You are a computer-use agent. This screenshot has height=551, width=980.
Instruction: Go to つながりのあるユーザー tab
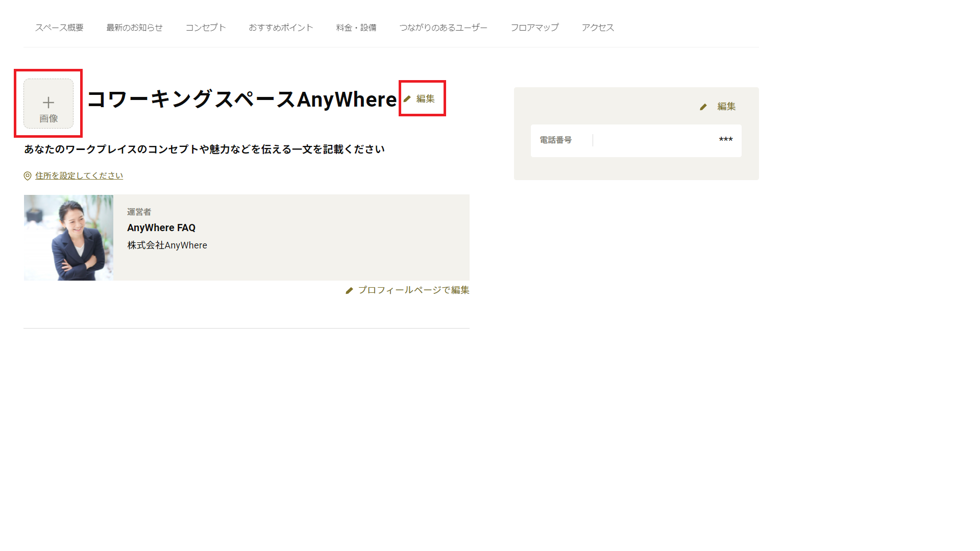[x=443, y=28]
